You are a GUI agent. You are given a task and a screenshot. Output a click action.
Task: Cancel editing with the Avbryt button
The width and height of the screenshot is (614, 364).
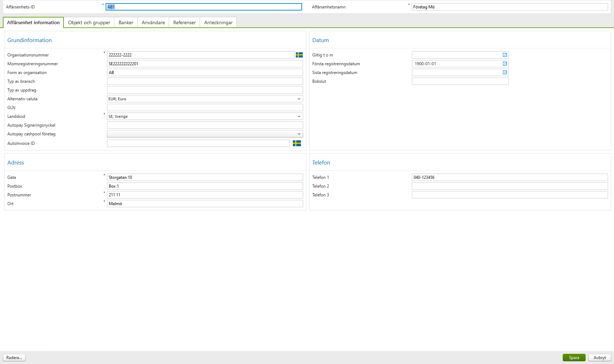pos(599,357)
